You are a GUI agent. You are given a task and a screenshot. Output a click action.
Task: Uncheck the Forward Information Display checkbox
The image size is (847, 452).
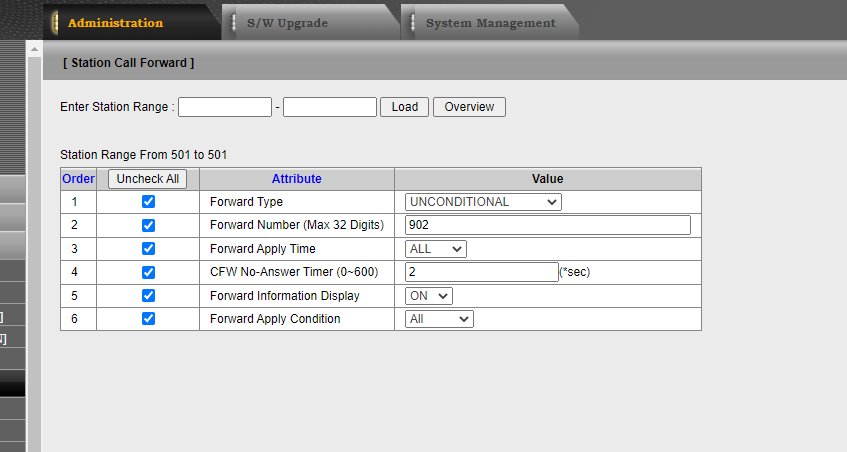(149, 295)
